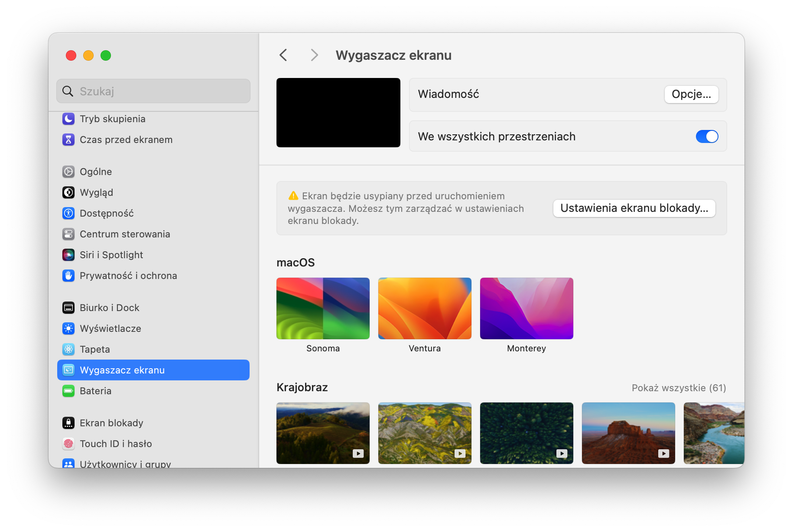Click the Wygaszacz ekranu sidebar icon
The width and height of the screenshot is (793, 532).
pyautogui.click(x=68, y=370)
